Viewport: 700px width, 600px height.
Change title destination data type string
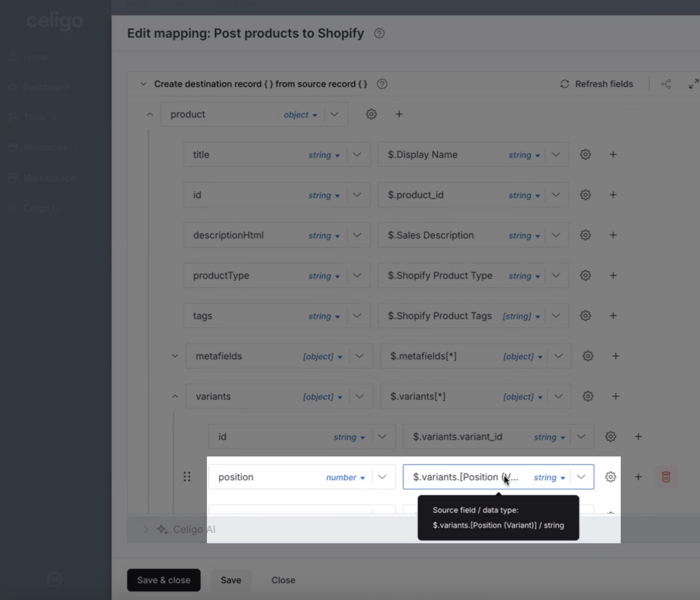coord(324,155)
